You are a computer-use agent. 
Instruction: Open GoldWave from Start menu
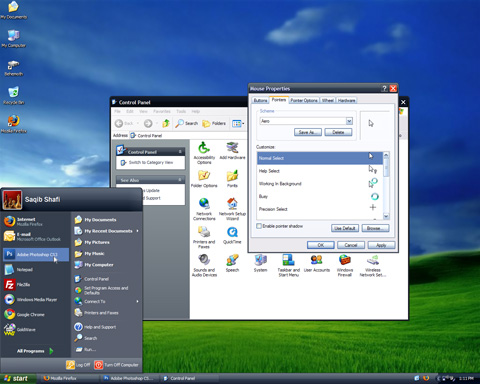coord(36,329)
